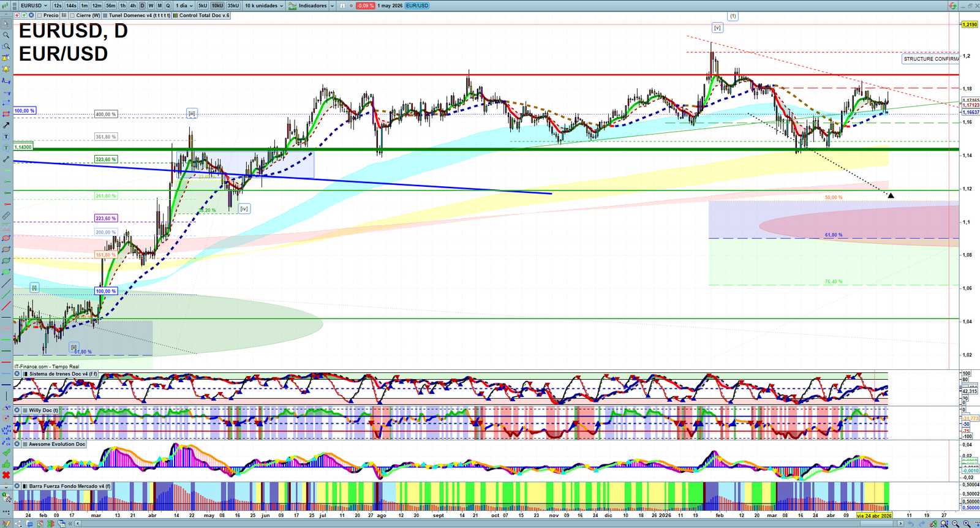
Task: Open the 1 día timeframe dropdown
Action: [x=184, y=6]
